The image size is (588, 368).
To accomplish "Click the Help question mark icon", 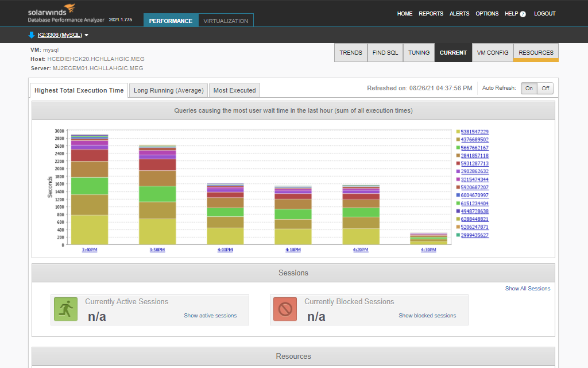I will pyautogui.click(x=523, y=14).
